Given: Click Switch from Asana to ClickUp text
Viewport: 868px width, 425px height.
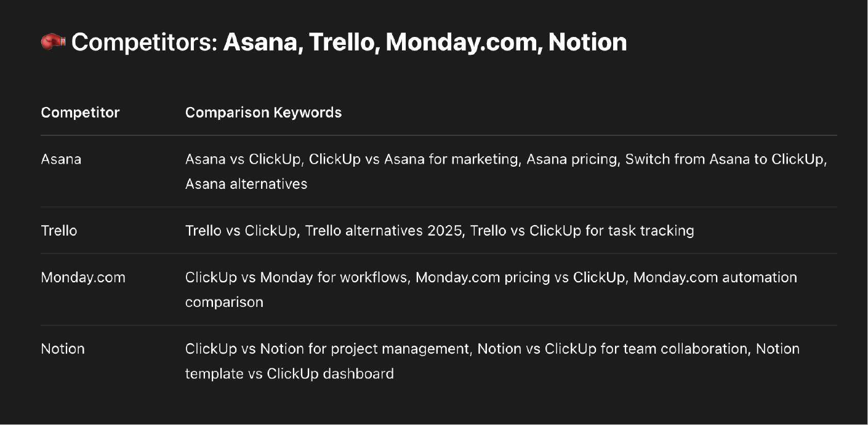Looking at the screenshot, I should pos(724,159).
